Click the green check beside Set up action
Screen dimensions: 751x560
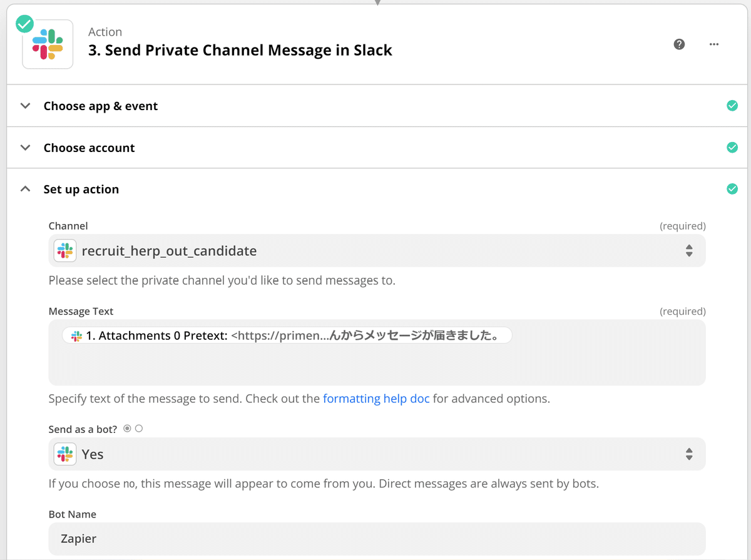(732, 189)
